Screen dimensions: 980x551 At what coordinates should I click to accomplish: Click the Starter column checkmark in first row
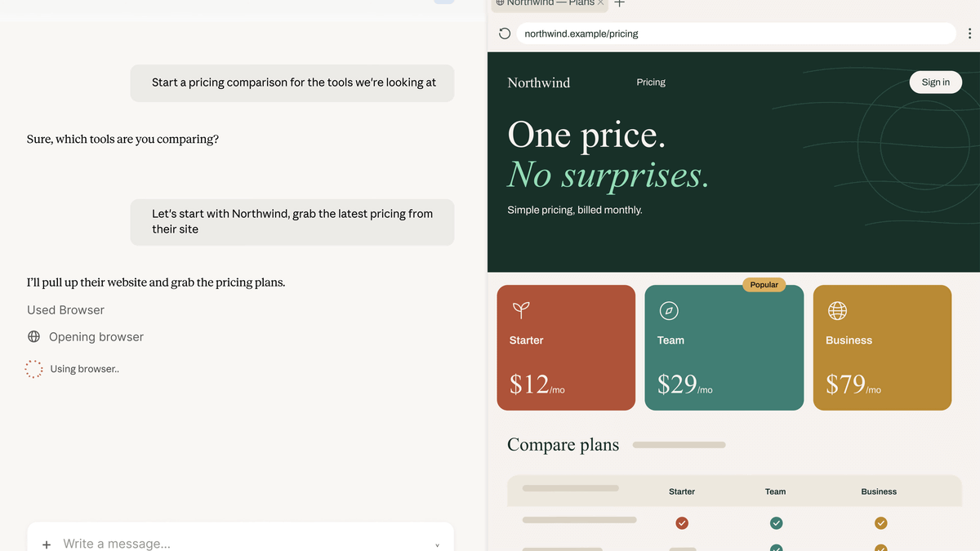(x=682, y=523)
